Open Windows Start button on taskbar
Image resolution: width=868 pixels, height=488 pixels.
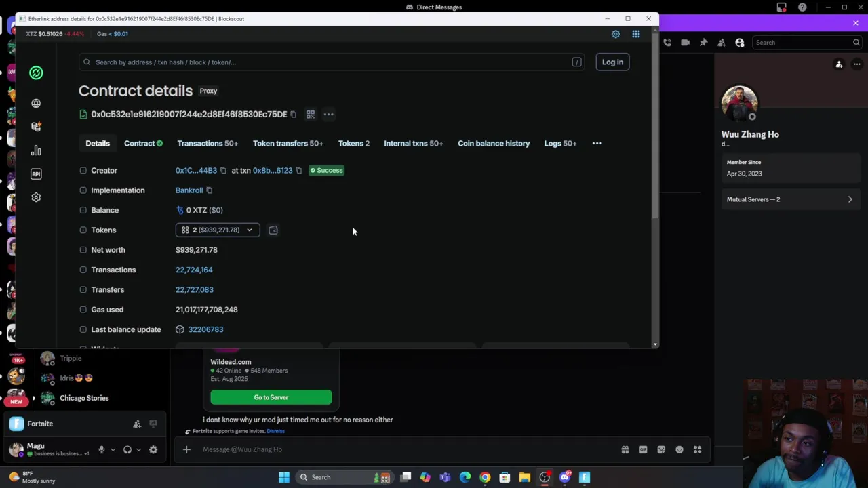coord(284,477)
